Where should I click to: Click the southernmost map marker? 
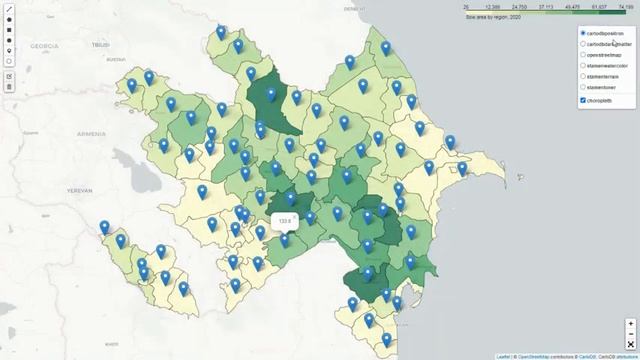click(386, 339)
